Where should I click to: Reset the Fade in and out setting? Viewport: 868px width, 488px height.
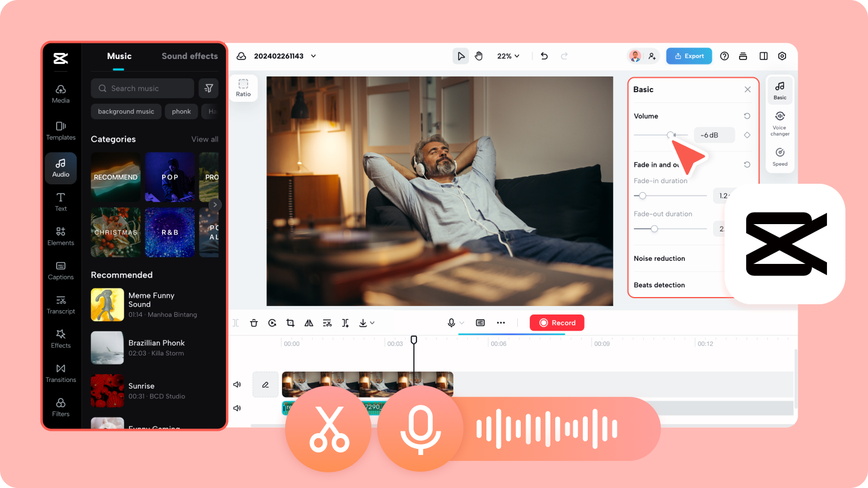(747, 164)
